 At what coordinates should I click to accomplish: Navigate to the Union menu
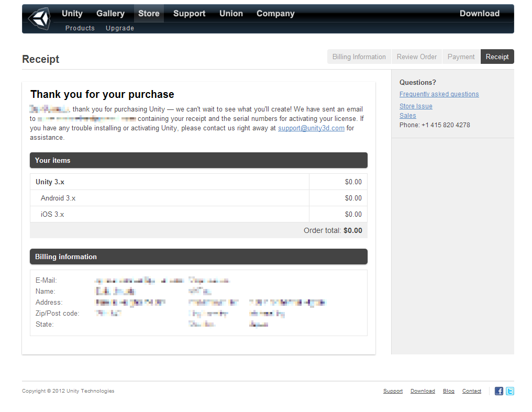click(x=231, y=14)
